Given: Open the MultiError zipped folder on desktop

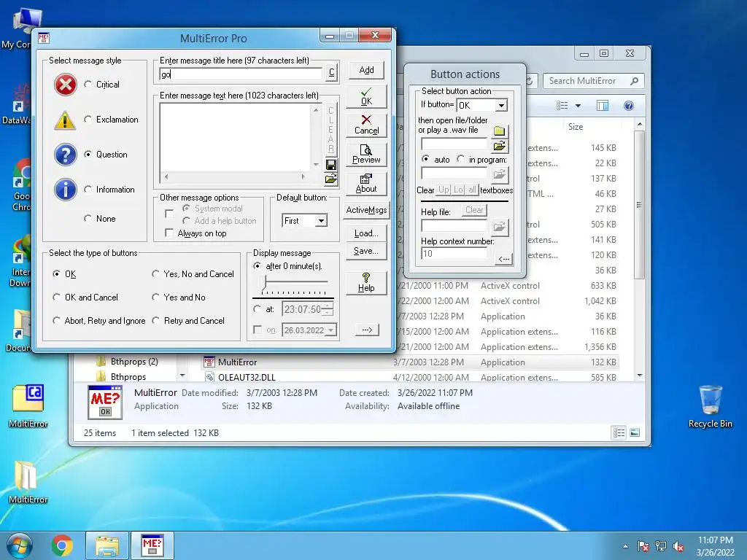Looking at the screenshot, I should coord(28,481).
